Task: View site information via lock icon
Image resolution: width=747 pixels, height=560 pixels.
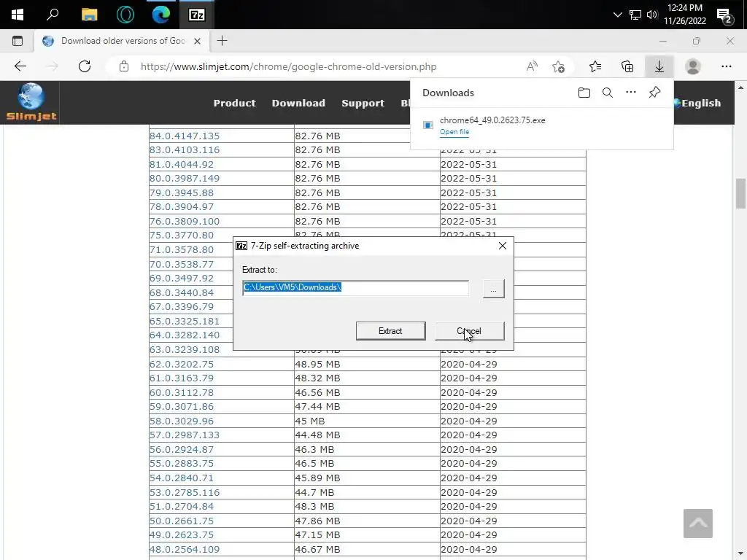Action: click(x=124, y=66)
